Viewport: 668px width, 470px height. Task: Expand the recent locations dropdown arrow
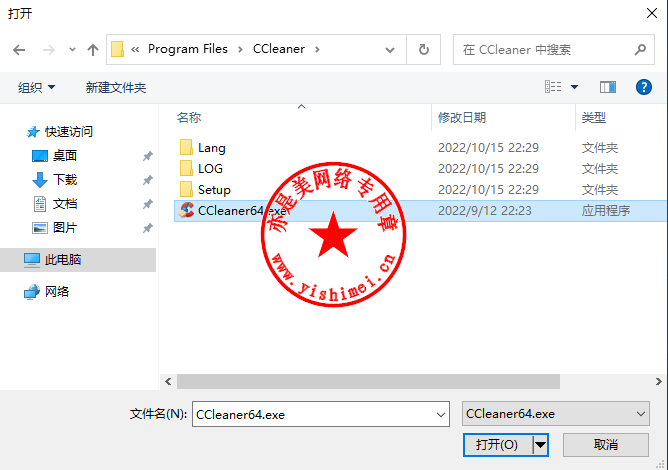[72, 50]
